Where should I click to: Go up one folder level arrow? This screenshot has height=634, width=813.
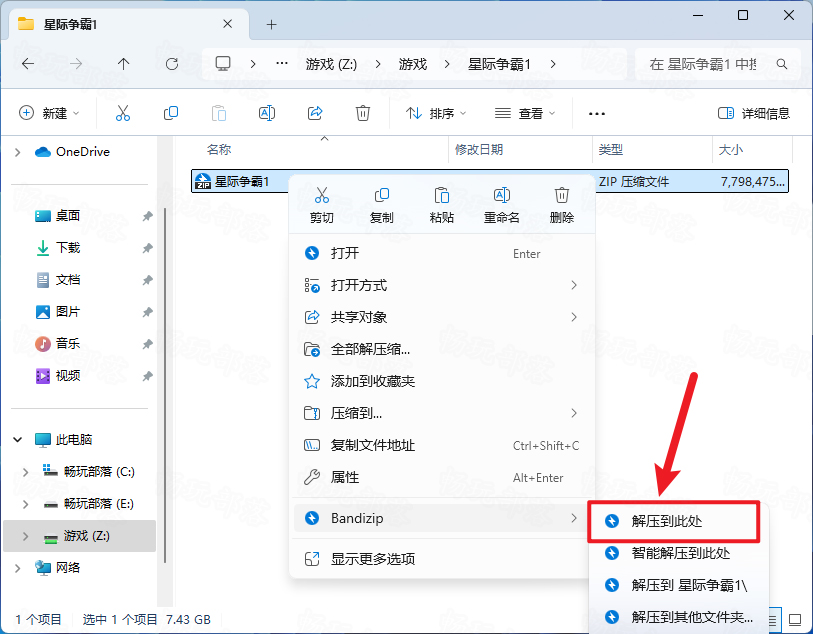pyautogui.click(x=123, y=64)
